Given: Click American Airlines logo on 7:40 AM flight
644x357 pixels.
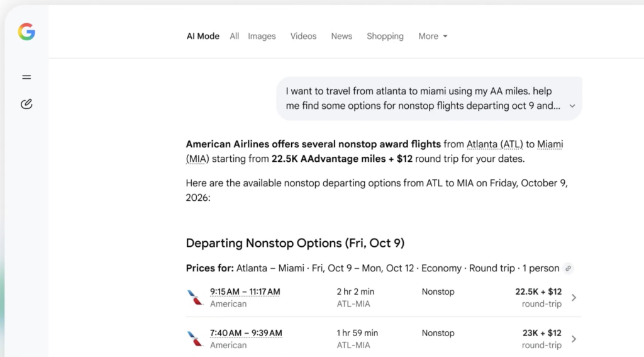Looking at the screenshot, I should coord(195,339).
